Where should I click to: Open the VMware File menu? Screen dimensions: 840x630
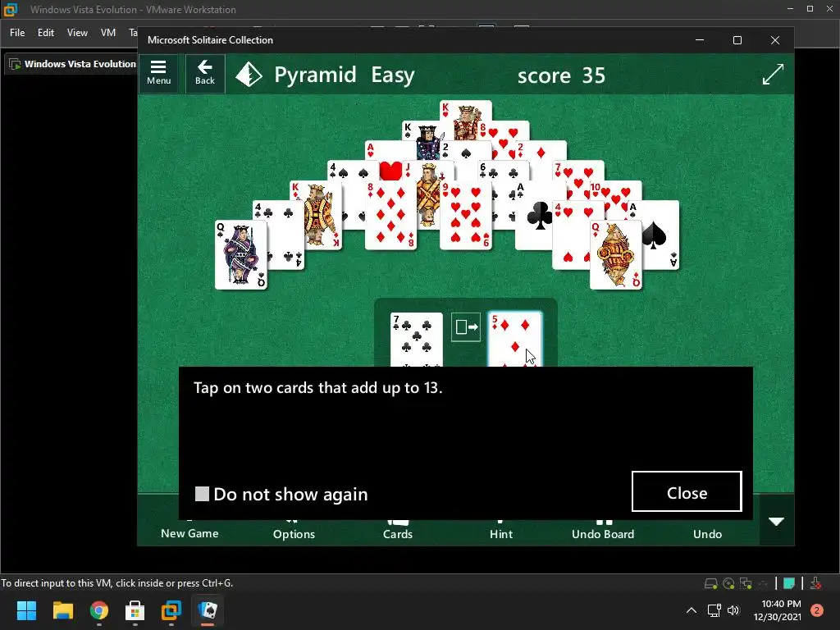tap(17, 33)
